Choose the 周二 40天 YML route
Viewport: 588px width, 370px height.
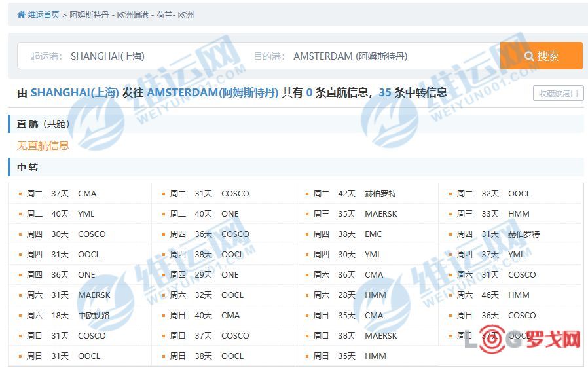click(x=61, y=213)
